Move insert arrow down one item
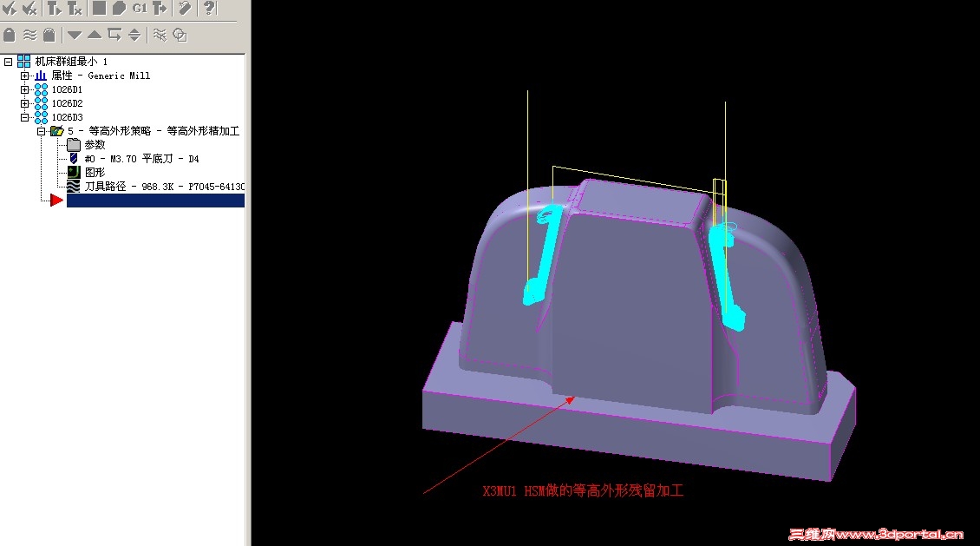 coord(75,35)
